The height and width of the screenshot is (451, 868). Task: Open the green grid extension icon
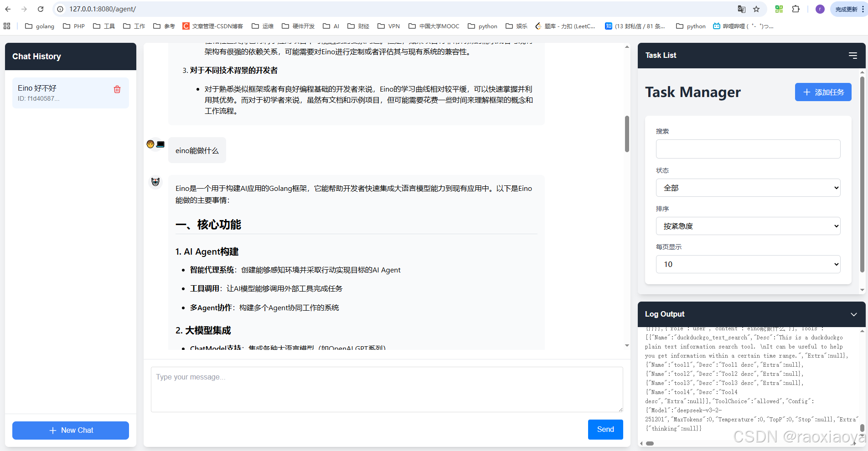(x=779, y=9)
